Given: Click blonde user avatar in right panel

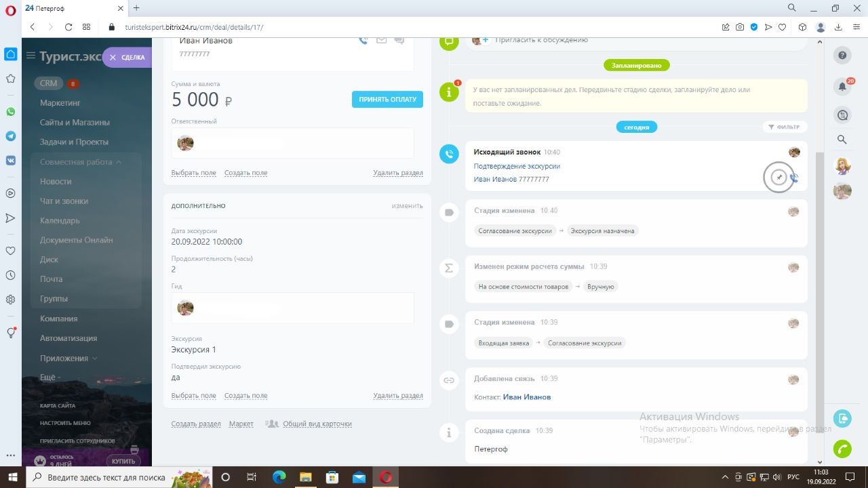Looking at the screenshot, I should [x=842, y=166].
